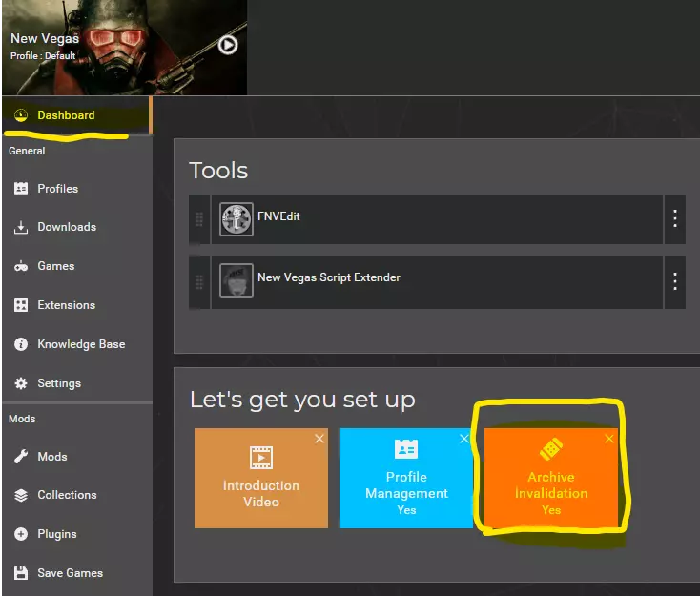The image size is (700, 596).
Task: Click the film icon on Introduction Video
Action: click(261, 458)
